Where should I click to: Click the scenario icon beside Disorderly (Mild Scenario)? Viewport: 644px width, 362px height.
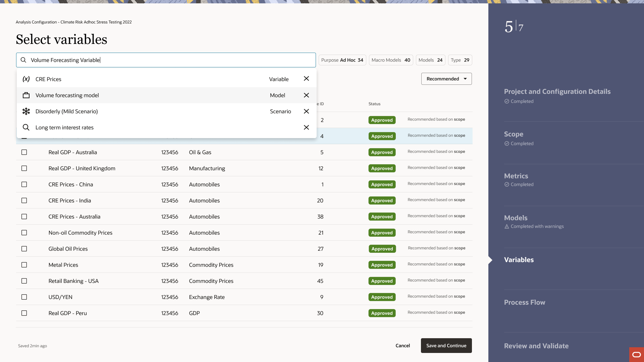pyautogui.click(x=26, y=111)
